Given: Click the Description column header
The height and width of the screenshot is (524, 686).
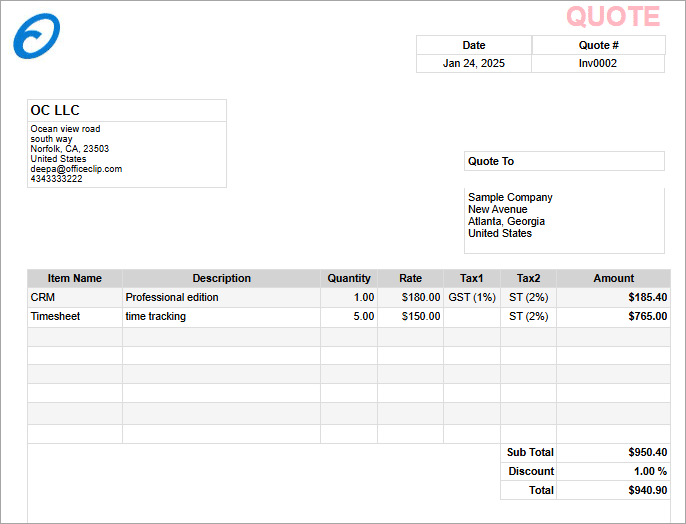Looking at the screenshot, I should click(221, 278).
